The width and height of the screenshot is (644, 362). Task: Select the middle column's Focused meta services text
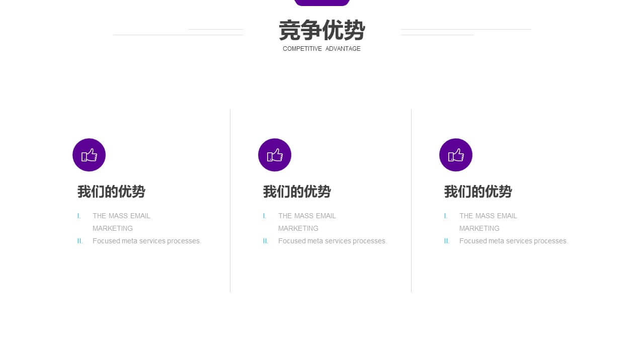coord(333,241)
